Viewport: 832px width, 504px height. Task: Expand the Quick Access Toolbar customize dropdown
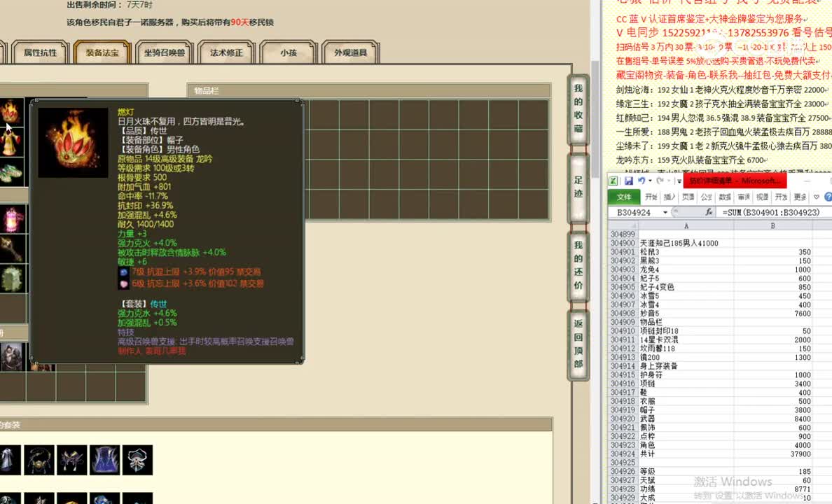tap(679, 181)
